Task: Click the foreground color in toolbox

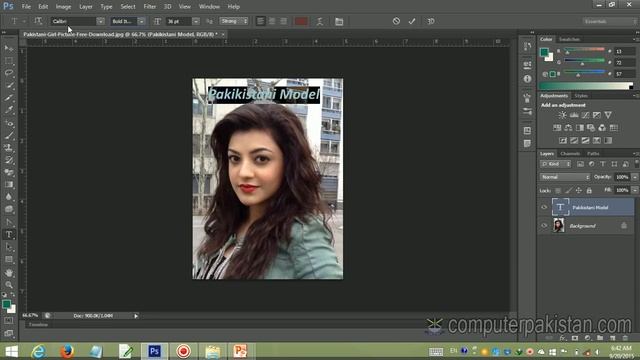Action: coord(6,304)
